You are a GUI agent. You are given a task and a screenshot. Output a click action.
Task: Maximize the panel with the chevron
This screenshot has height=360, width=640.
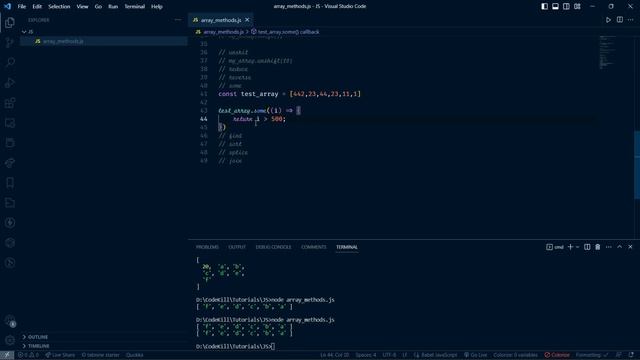pyautogui.click(x=620, y=247)
